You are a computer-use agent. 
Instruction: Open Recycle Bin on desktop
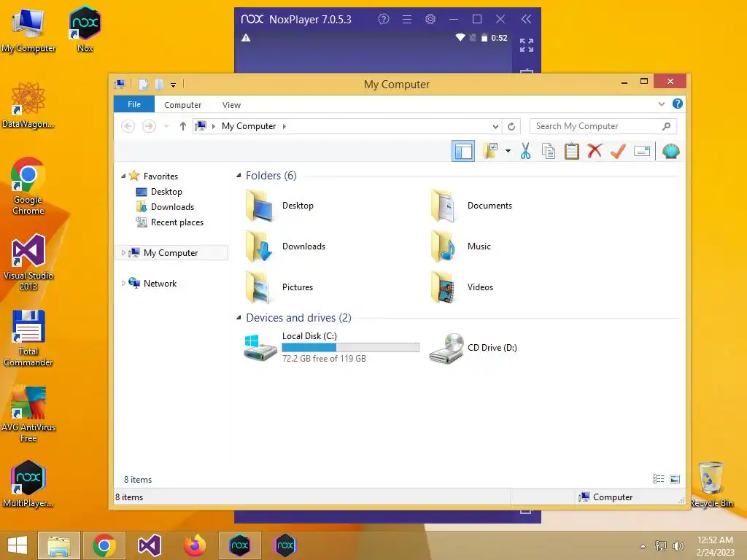pyautogui.click(x=711, y=485)
